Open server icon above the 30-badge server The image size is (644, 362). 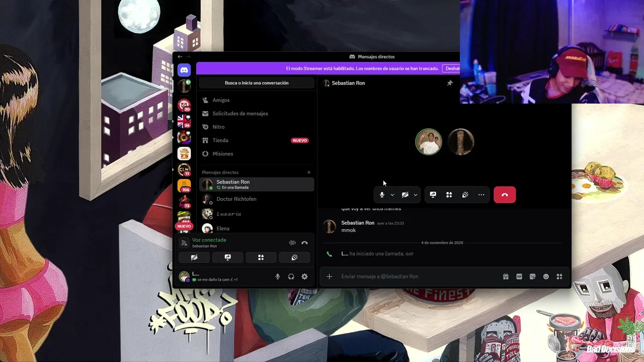184,86
